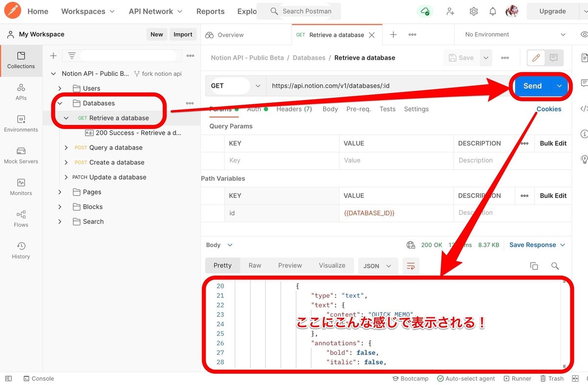Open Environments in the sidebar
Screen dimensions: 588x385
(21, 123)
